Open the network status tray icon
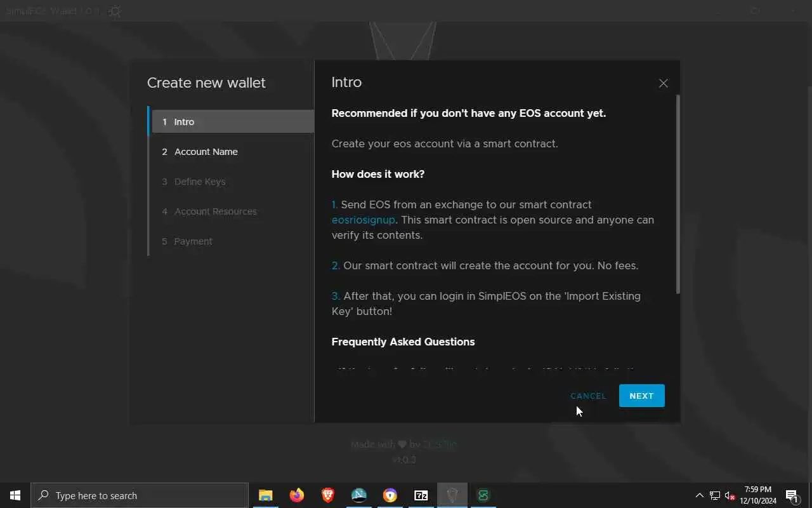This screenshot has height=508, width=812. [715, 495]
